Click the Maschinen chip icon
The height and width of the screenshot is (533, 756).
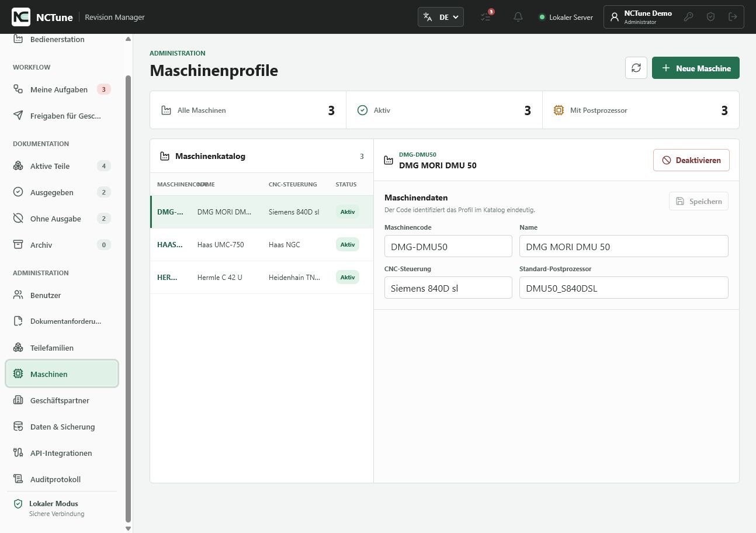(x=18, y=374)
